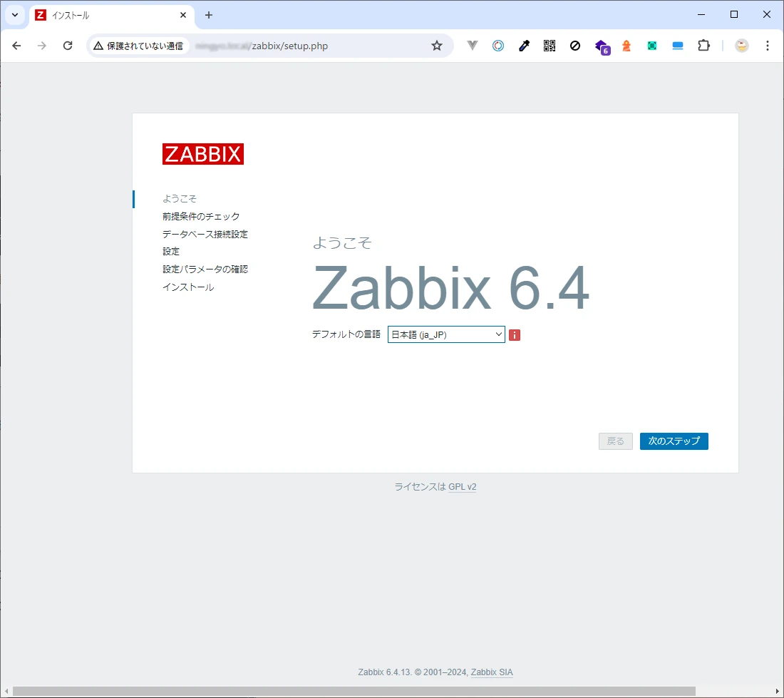Open the QR code extension
This screenshot has width=784, height=698.
(x=549, y=46)
